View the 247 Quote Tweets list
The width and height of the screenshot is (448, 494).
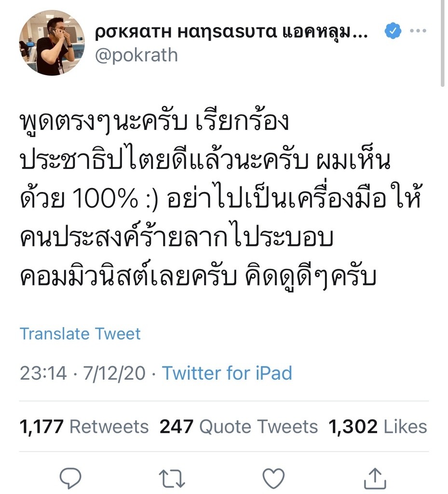click(x=239, y=426)
